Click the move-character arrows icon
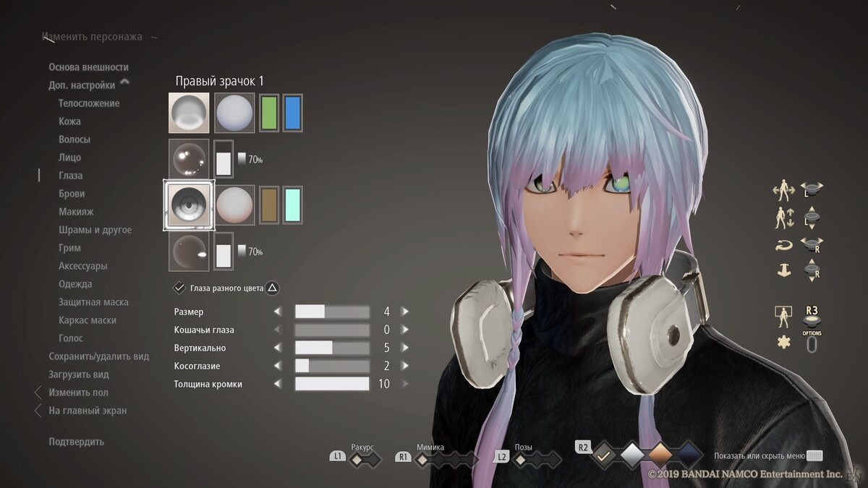The width and height of the screenshot is (868, 488). (784, 192)
